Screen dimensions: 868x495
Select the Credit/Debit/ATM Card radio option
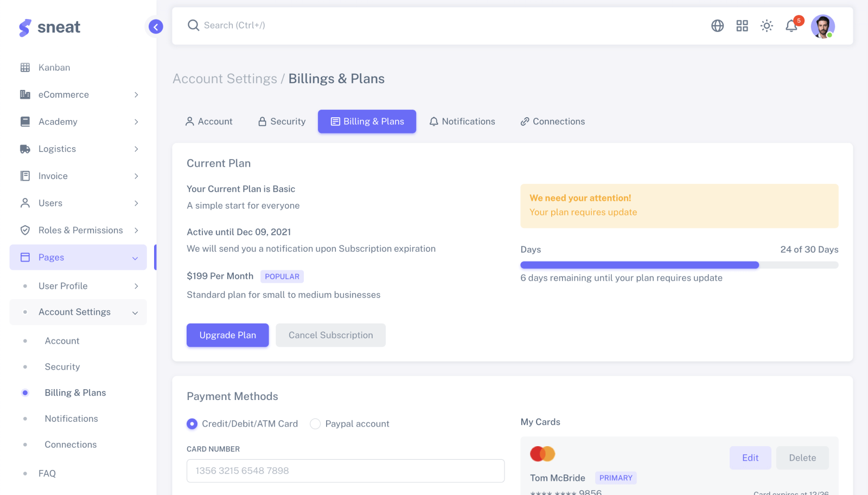(x=192, y=424)
